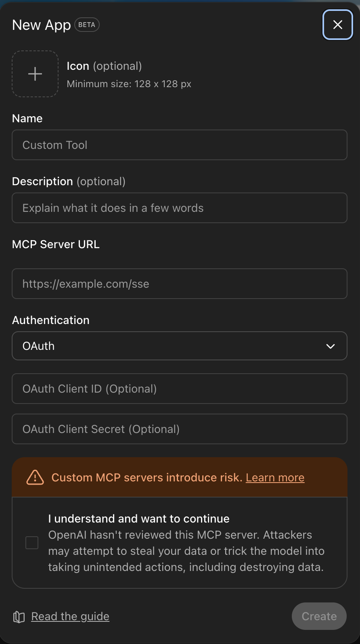Open the Authentication dropdown showing OAuth
Image resolution: width=360 pixels, height=644 pixels.
point(179,346)
